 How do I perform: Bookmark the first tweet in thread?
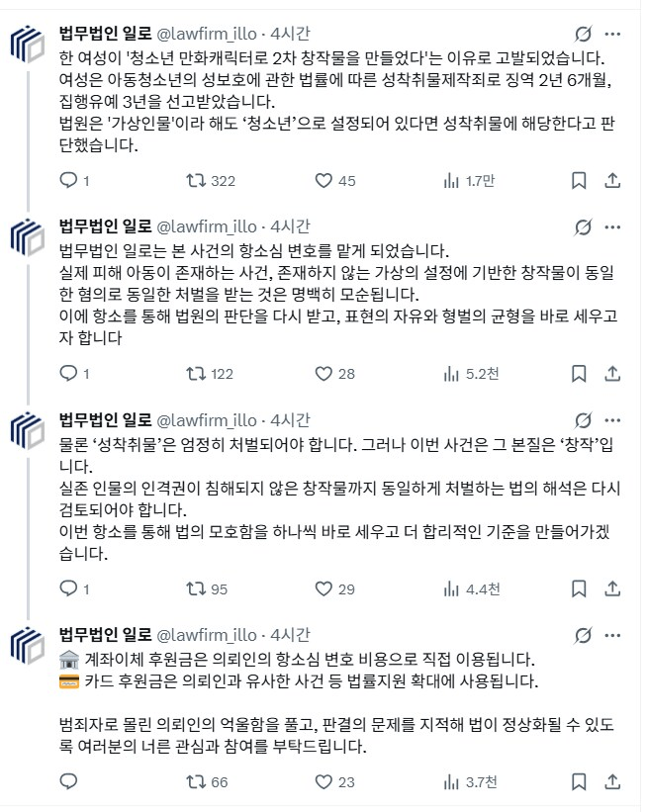pos(580,180)
